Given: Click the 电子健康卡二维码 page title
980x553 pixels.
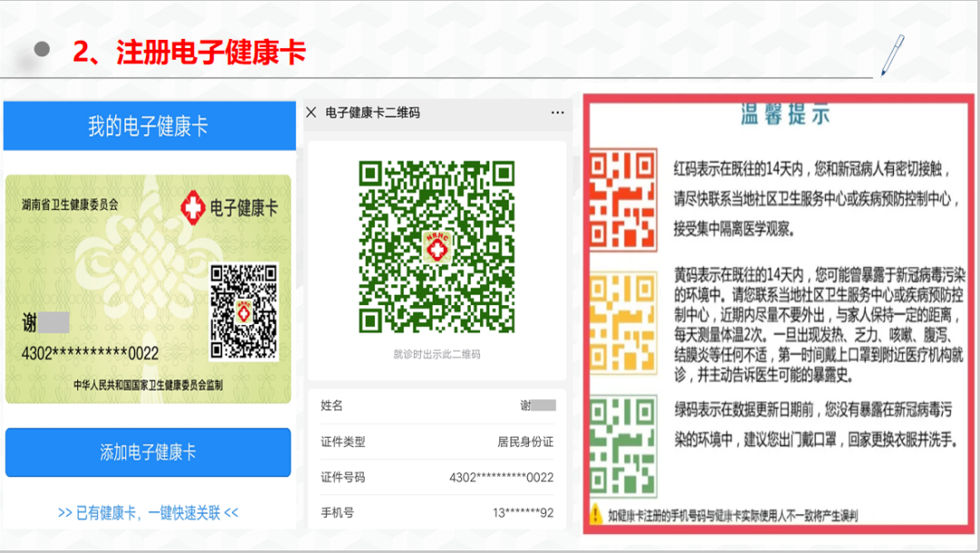Looking at the screenshot, I should 373,113.
